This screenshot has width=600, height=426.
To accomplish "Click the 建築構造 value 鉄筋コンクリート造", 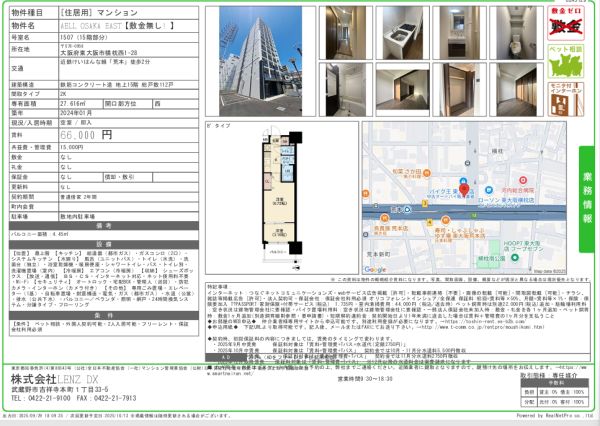I will [116, 85].
